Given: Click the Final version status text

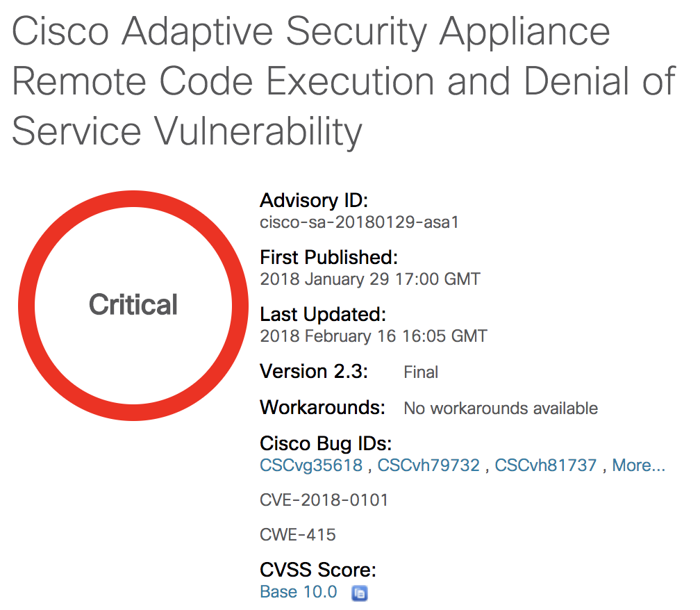Looking at the screenshot, I should [421, 372].
